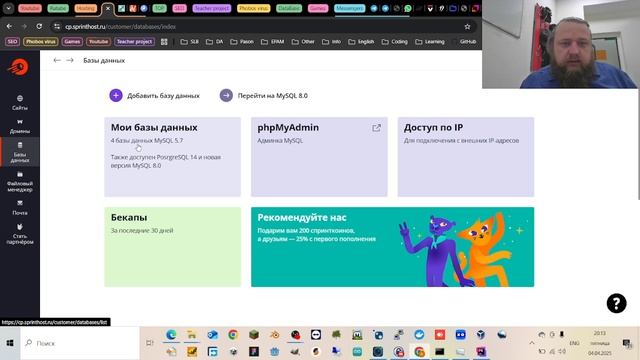The width and height of the screenshot is (640, 360).
Task: Click the browser forward button
Action: 24,27
